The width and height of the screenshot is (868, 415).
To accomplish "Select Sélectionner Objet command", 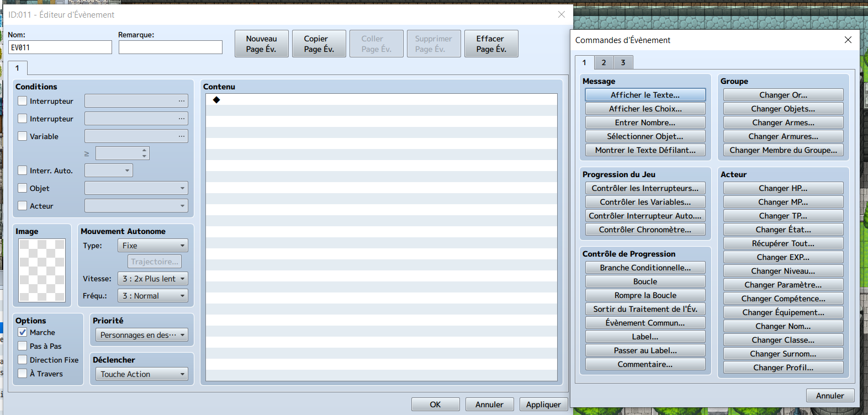I will [645, 136].
